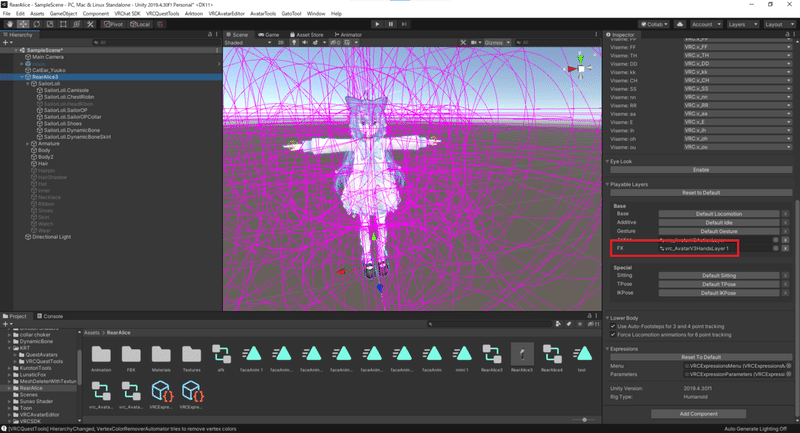Select the mimi 1 animation asset
Viewport: 800px width, 433px height.
[x=462, y=358]
